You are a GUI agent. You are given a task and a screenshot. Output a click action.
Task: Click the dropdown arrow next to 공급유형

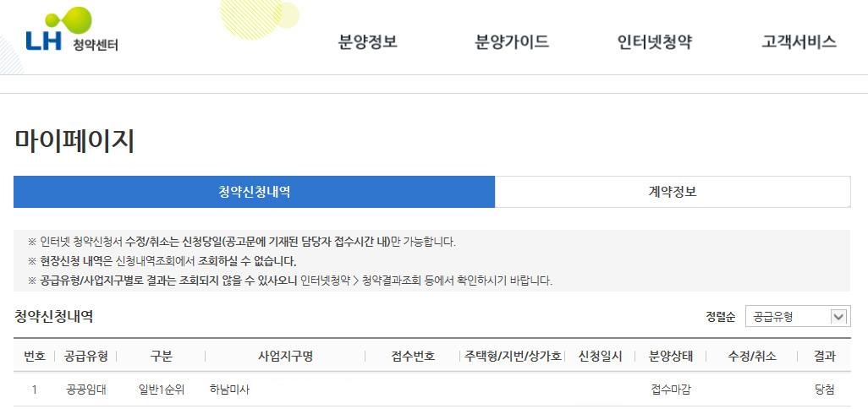click(838, 317)
